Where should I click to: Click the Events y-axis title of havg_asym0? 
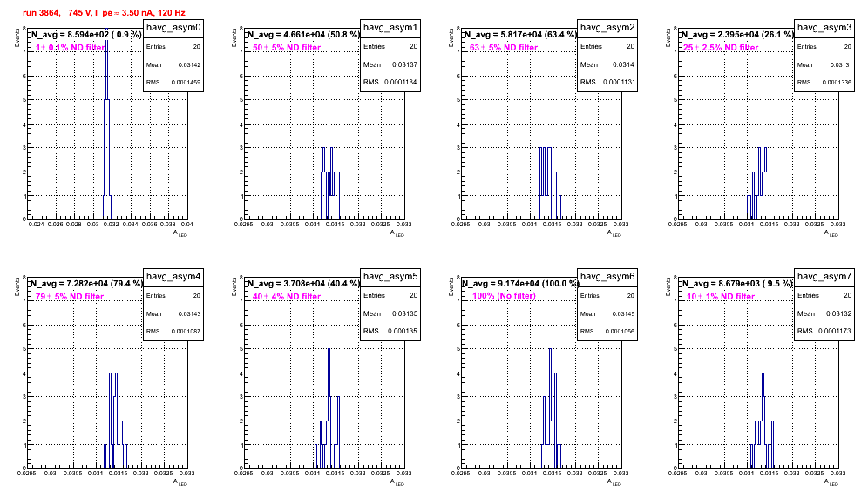(x=17, y=37)
